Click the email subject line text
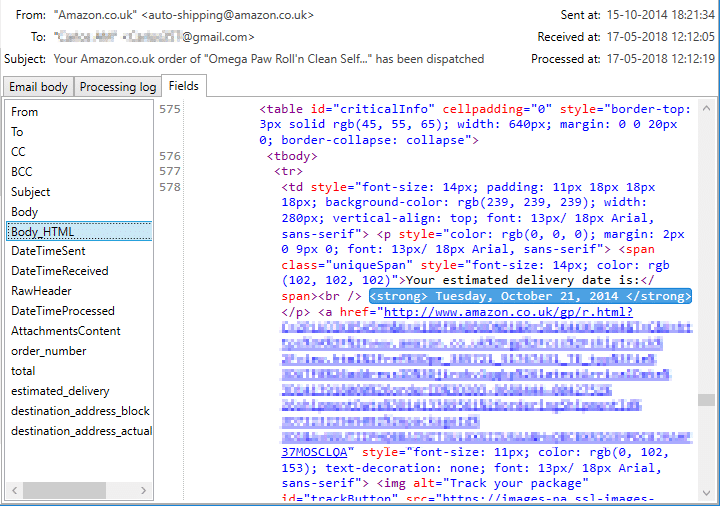 click(269, 59)
